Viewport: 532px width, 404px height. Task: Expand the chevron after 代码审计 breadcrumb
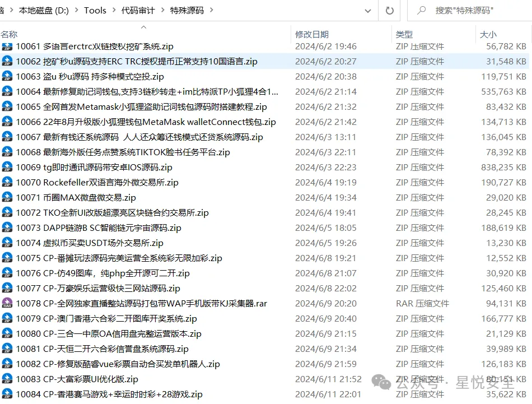(x=162, y=11)
